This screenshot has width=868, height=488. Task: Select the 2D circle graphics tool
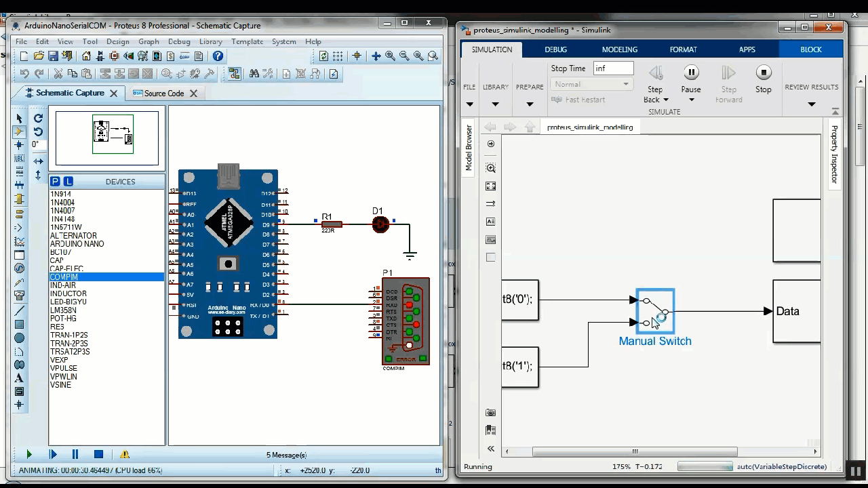tap(19, 338)
